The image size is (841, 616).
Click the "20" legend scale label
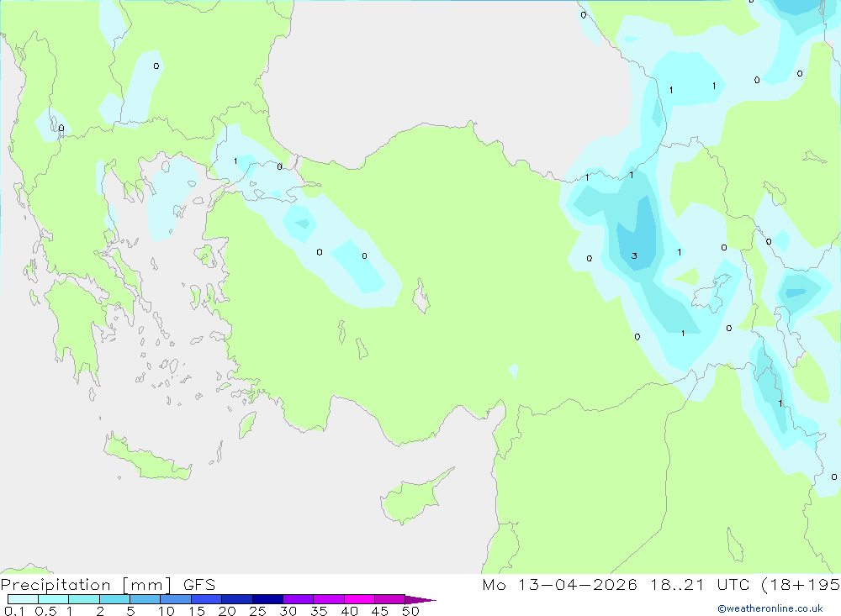point(227,611)
